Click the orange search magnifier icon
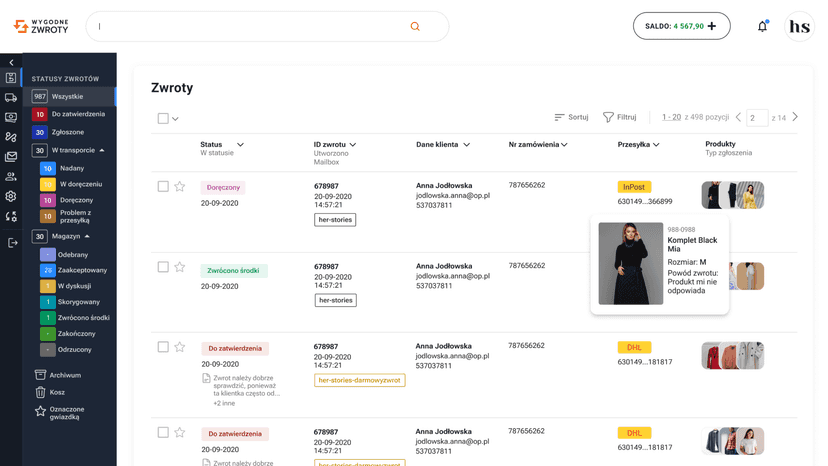The width and height of the screenshot is (828, 466). pyautogui.click(x=415, y=26)
